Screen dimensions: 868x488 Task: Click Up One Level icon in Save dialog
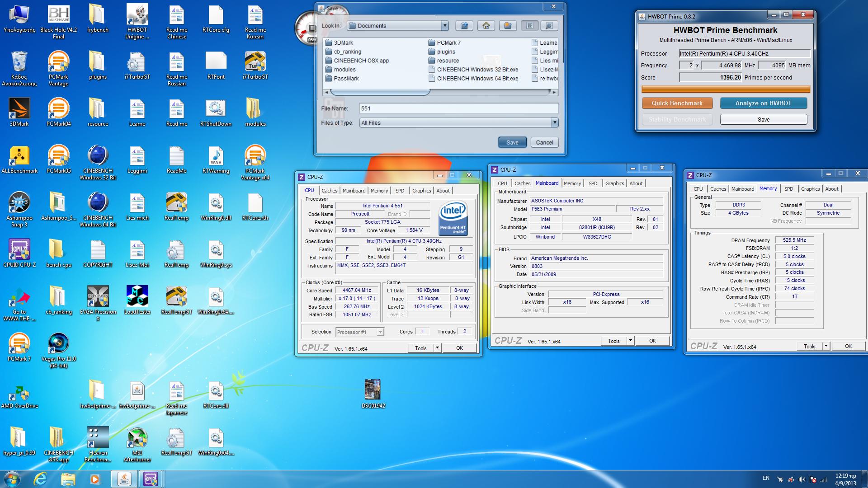click(x=464, y=26)
